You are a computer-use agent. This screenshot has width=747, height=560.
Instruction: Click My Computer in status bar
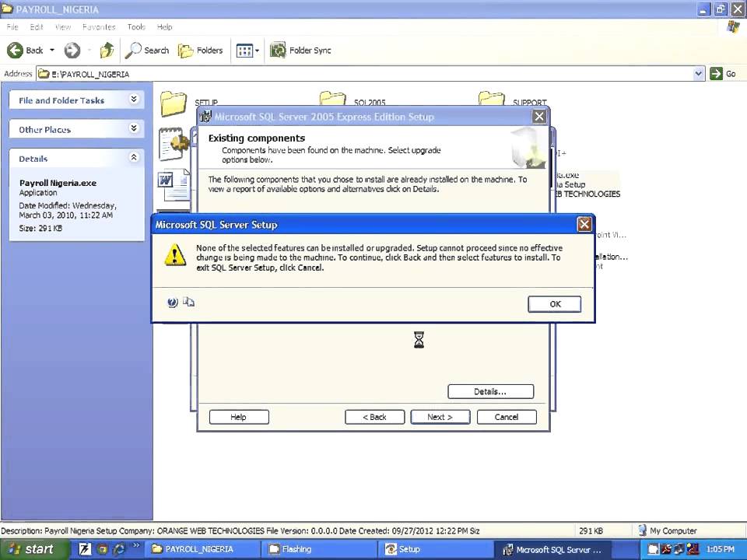tap(668, 530)
